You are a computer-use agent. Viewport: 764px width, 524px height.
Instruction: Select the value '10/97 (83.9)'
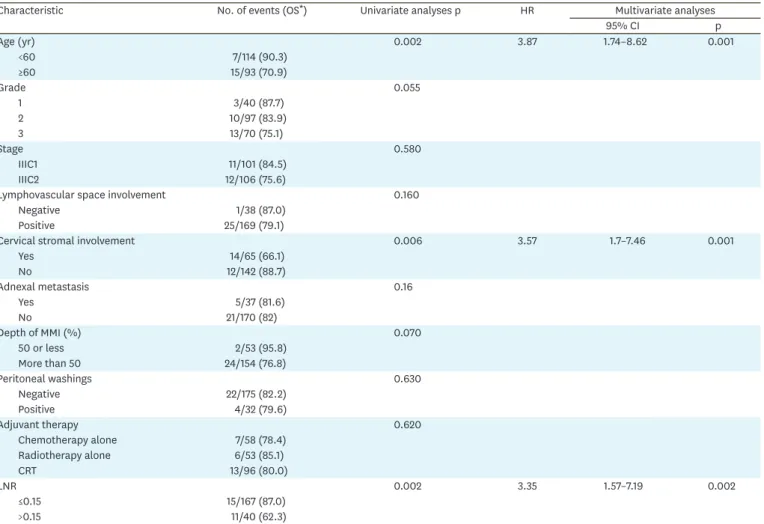coord(258,118)
